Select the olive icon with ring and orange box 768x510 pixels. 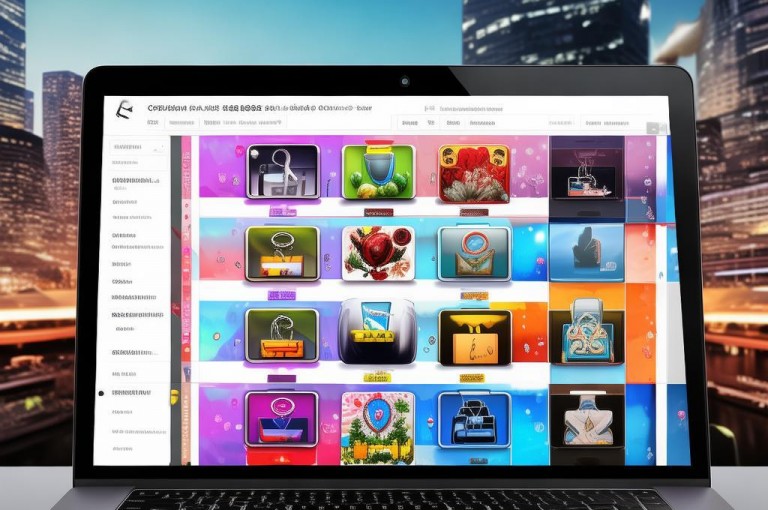(282, 254)
